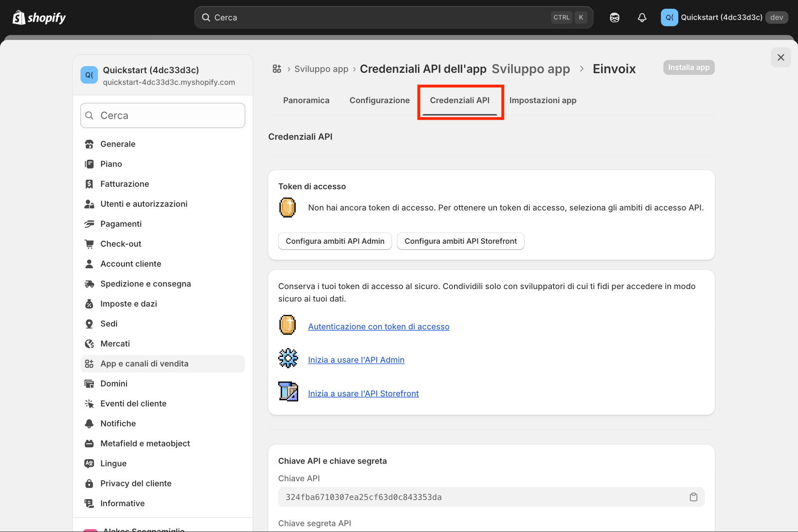Image resolution: width=798 pixels, height=532 pixels.
Task: Click the top Cerca global search bar
Action: point(393,17)
